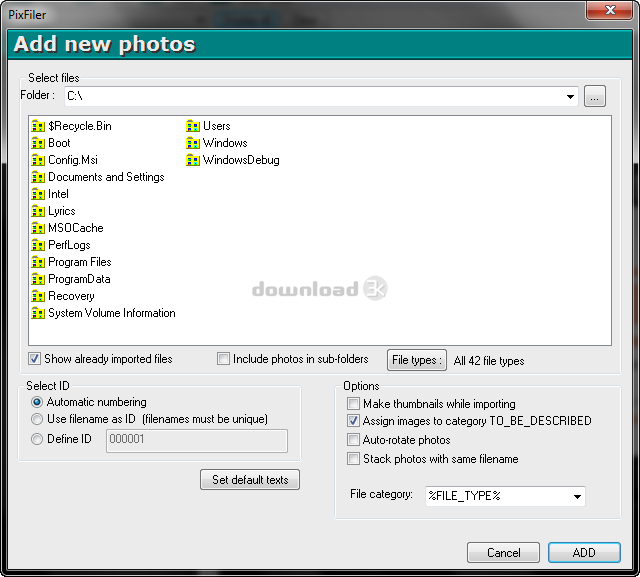Click Set default texts button
The width and height of the screenshot is (640, 577).
[x=250, y=480]
